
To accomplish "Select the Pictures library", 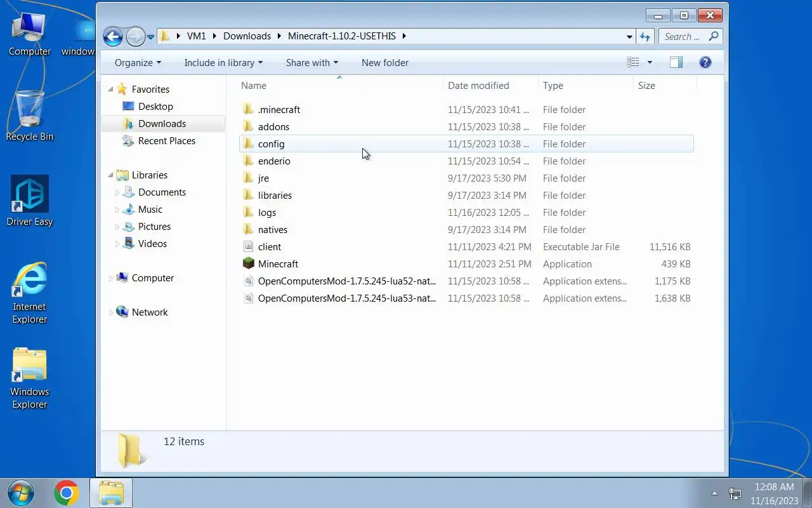I will click(154, 226).
